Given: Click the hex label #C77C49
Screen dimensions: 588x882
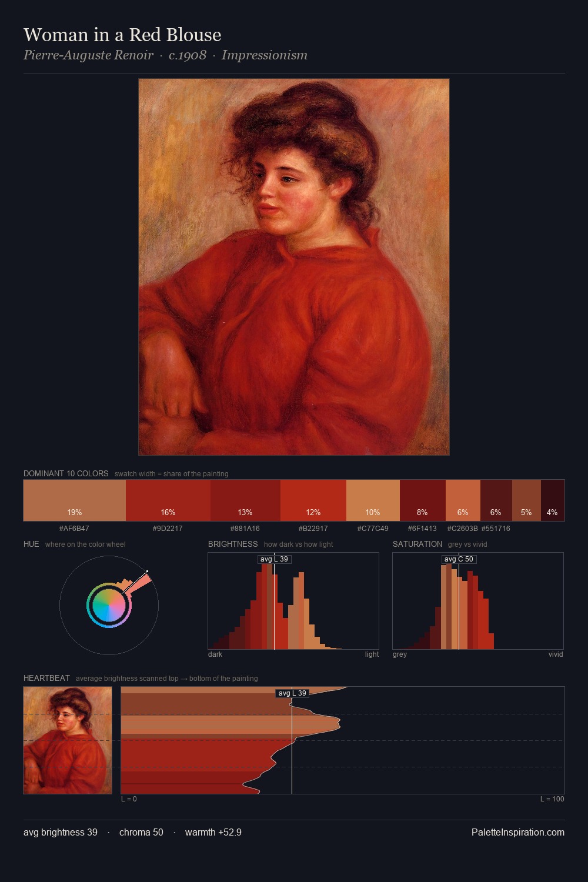Looking at the screenshot, I should (x=373, y=529).
